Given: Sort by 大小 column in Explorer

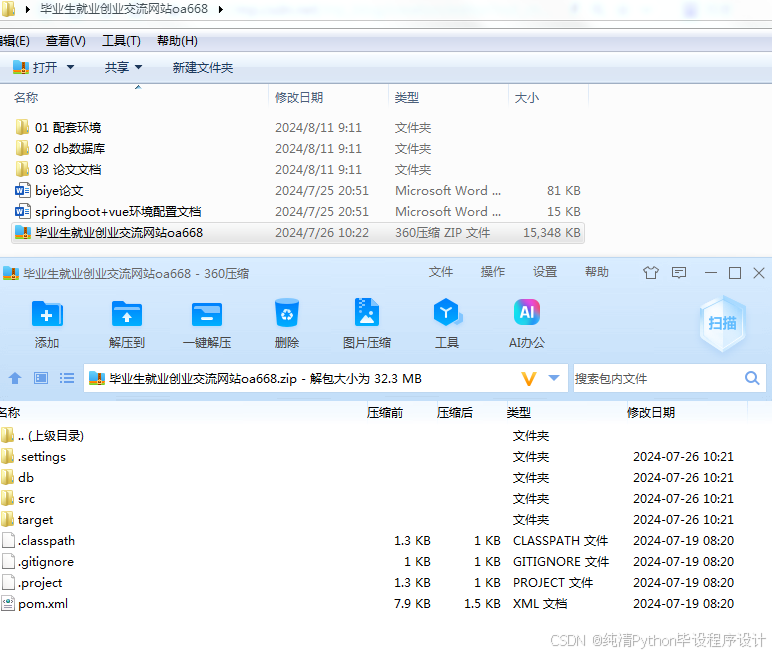Looking at the screenshot, I should point(526,98).
